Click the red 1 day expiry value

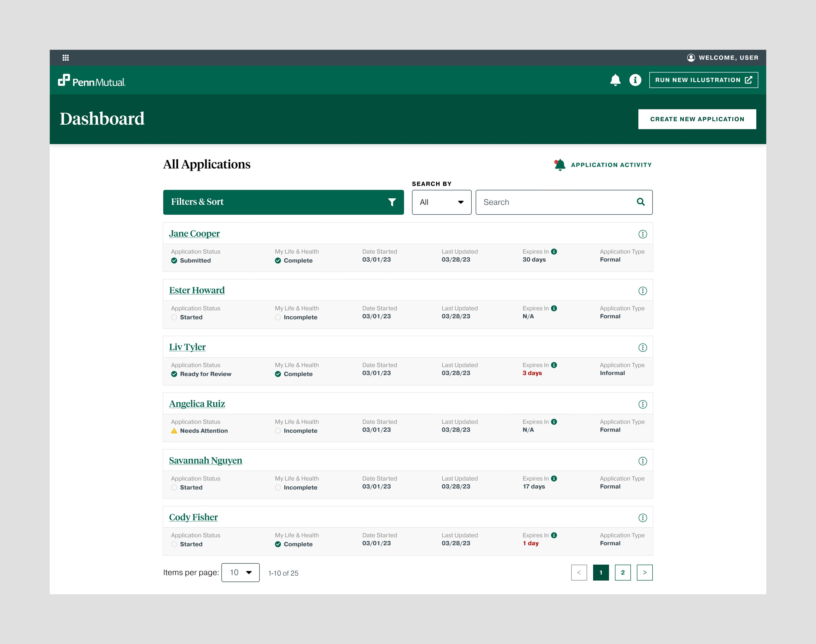[530, 543]
